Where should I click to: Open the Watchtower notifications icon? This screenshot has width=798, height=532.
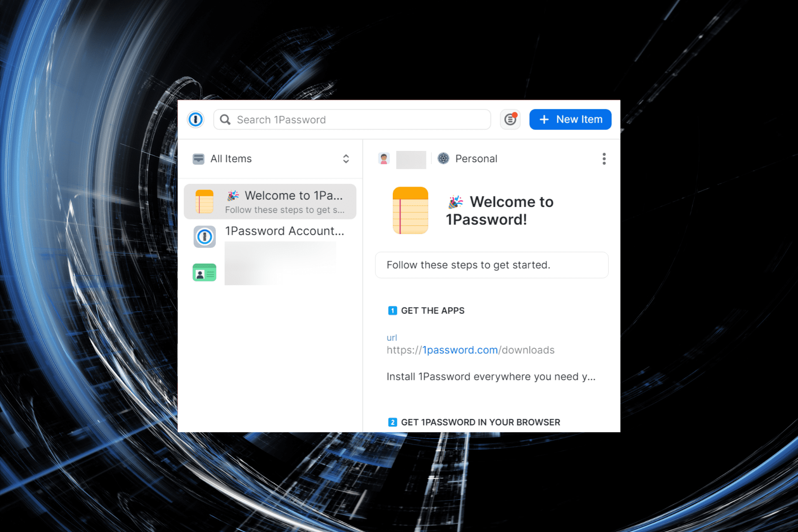tap(510, 120)
